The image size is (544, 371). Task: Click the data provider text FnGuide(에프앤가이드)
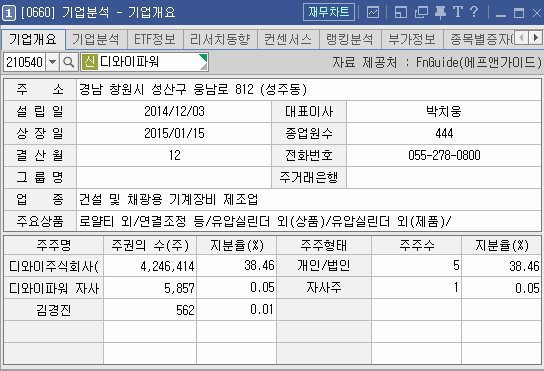pos(479,62)
